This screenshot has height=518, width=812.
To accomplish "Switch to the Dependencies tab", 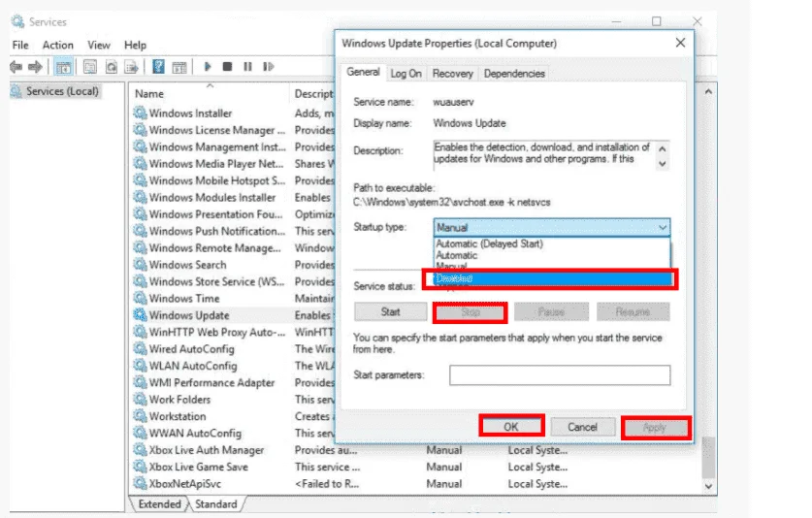I will [514, 74].
